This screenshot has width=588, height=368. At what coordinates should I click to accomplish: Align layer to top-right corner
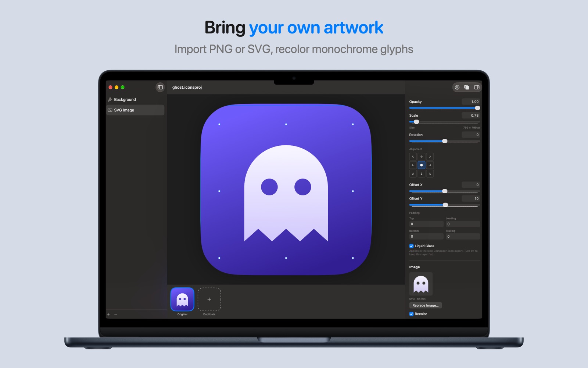coord(430,157)
